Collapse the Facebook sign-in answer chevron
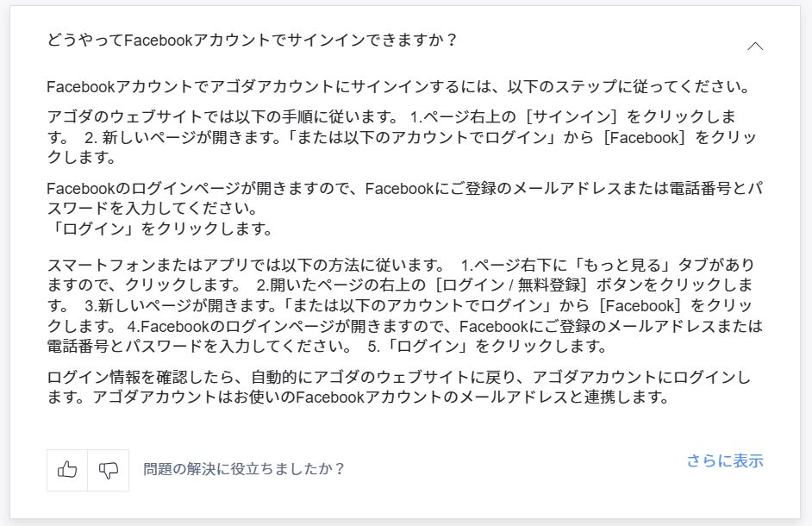The width and height of the screenshot is (812, 526). pyautogui.click(x=755, y=47)
